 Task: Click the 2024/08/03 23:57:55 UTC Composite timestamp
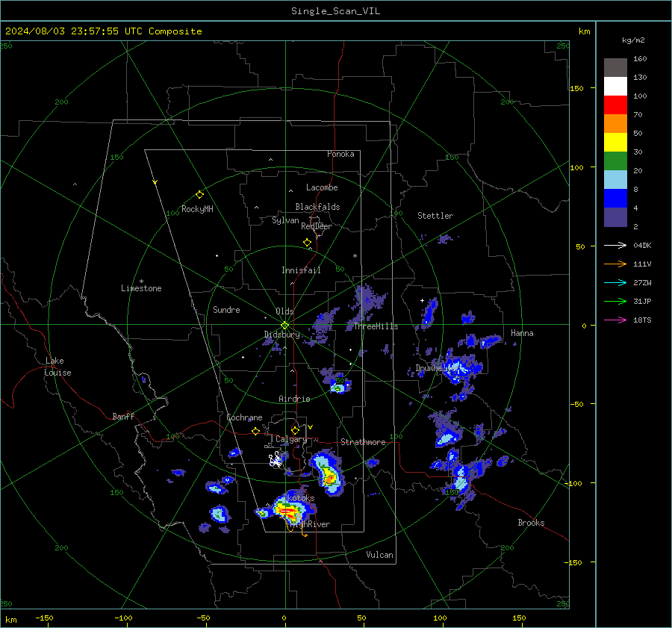[x=103, y=31]
